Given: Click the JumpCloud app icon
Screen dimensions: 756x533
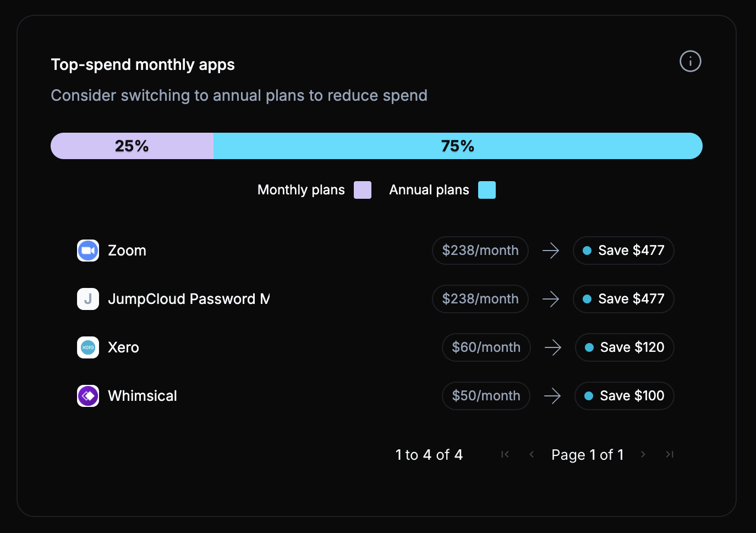Looking at the screenshot, I should coord(88,299).
